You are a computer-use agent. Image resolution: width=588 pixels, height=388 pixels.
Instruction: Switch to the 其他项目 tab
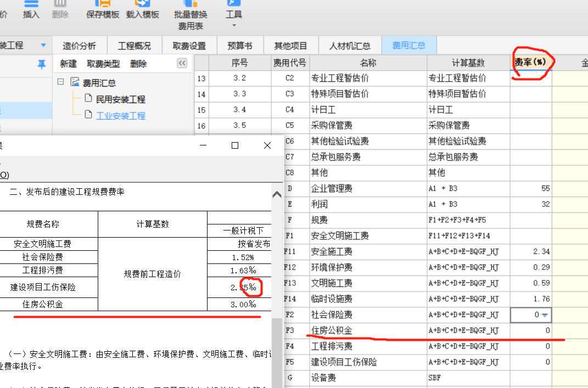[291, 46]
